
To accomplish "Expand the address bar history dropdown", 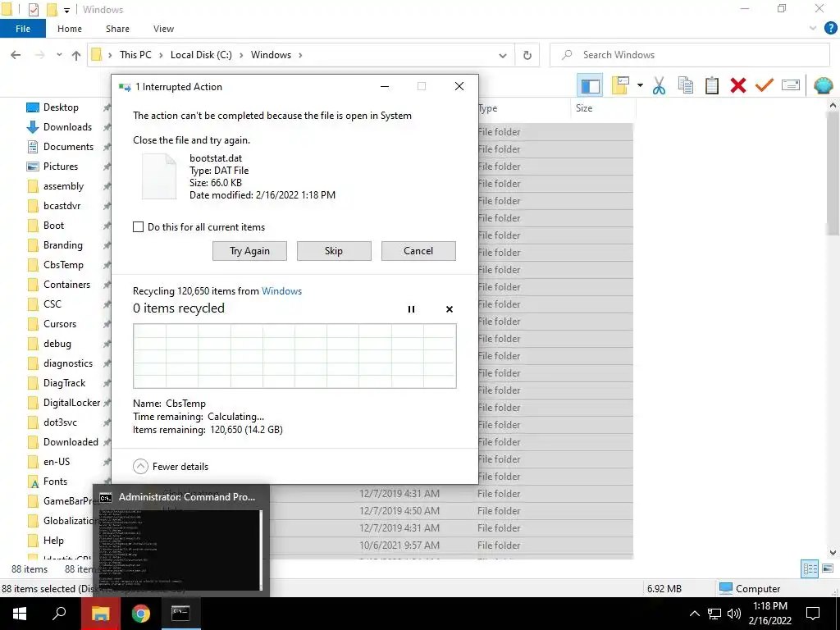I will [503, 55].
